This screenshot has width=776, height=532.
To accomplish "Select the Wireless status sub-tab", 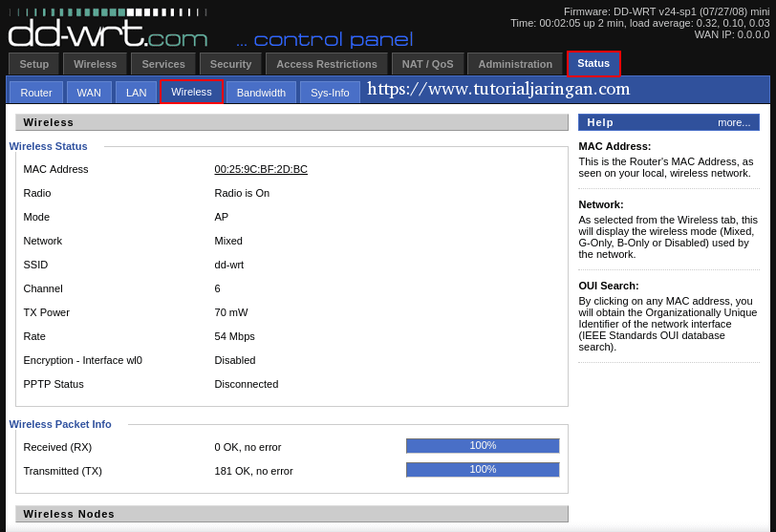I will tap(191, 92).
